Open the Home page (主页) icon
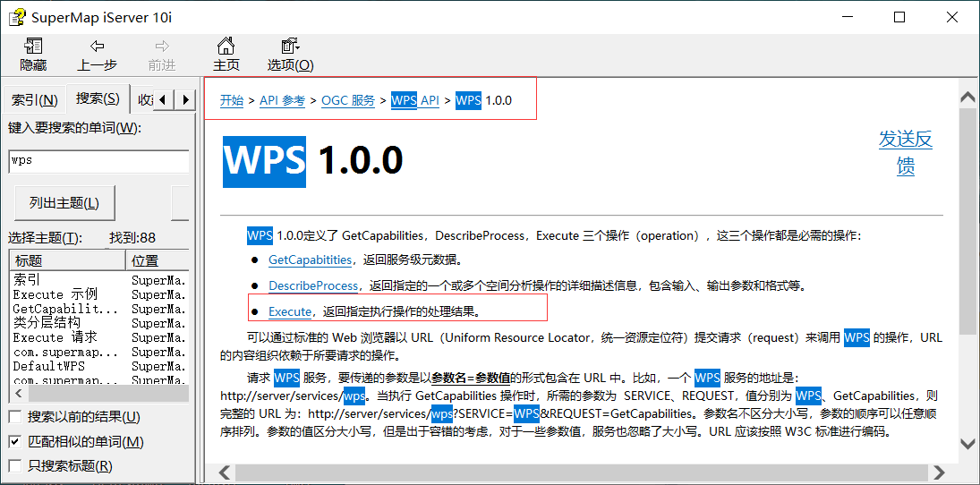 tap(226, 54)
